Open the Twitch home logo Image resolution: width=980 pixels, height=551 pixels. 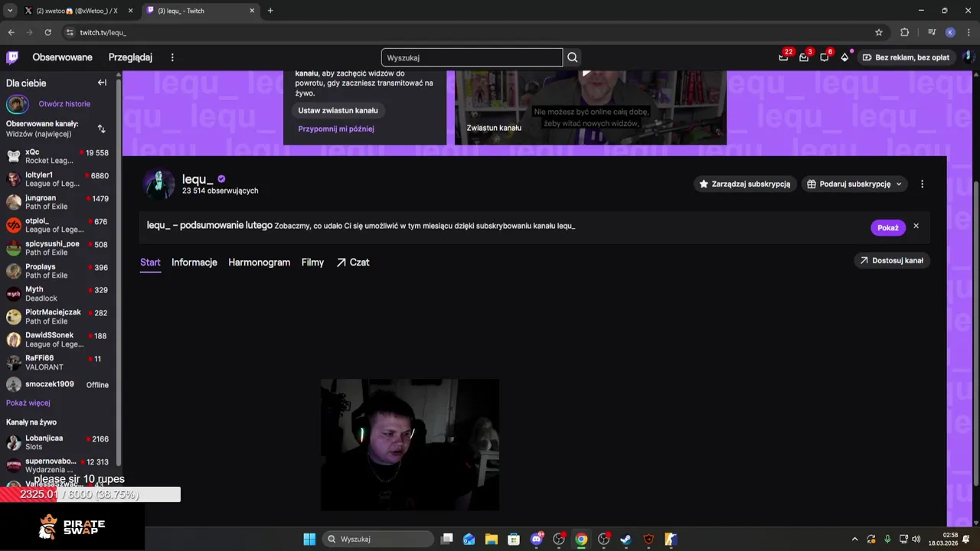(x=12, y=57)
